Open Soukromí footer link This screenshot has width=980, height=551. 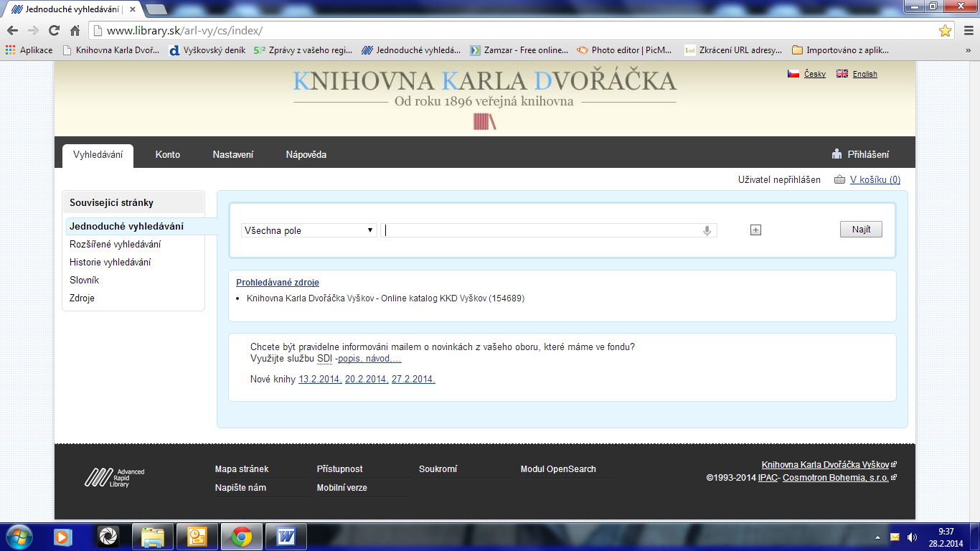coord(438,469)
